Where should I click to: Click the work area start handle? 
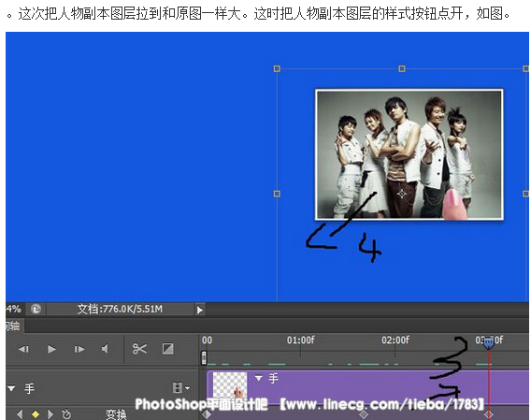(204, 357)
